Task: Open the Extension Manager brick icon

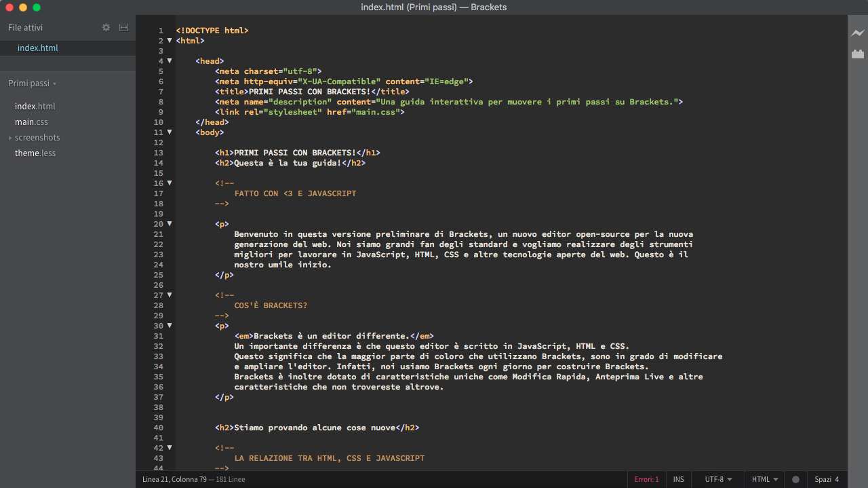Action: pyautogui.click(x=858, y=54)
